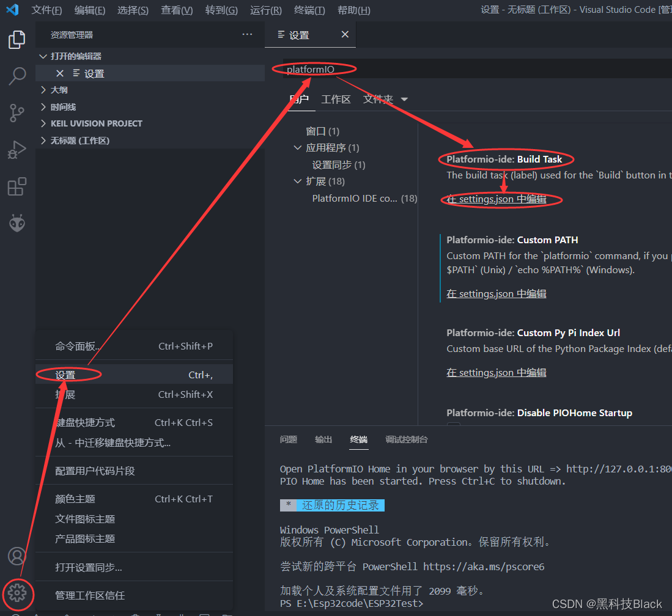
Task: Open the PlatformIO alien head icon
Action: [x=17, y=223]
